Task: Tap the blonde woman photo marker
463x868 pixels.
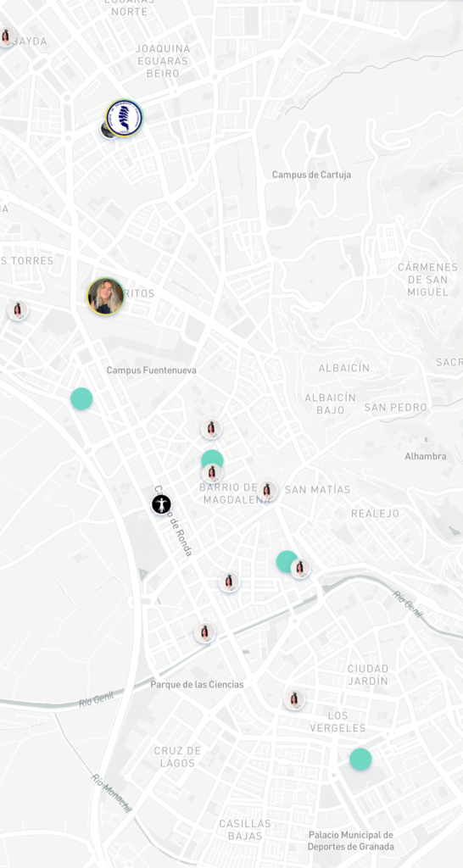Action: (x=106, y=297)
